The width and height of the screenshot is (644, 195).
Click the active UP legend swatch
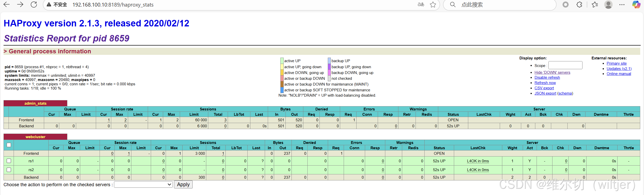click(282, 61)
